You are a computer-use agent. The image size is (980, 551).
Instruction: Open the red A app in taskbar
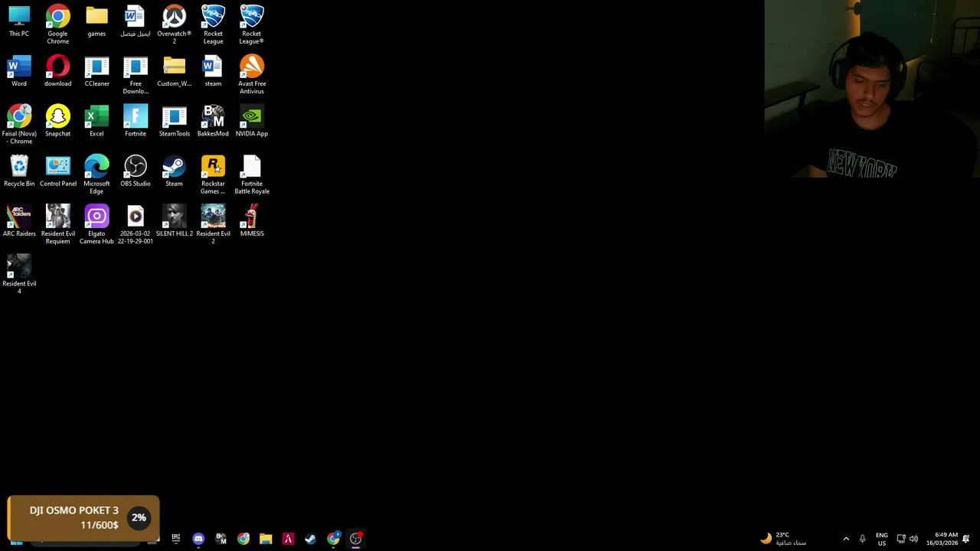(288, 539)
